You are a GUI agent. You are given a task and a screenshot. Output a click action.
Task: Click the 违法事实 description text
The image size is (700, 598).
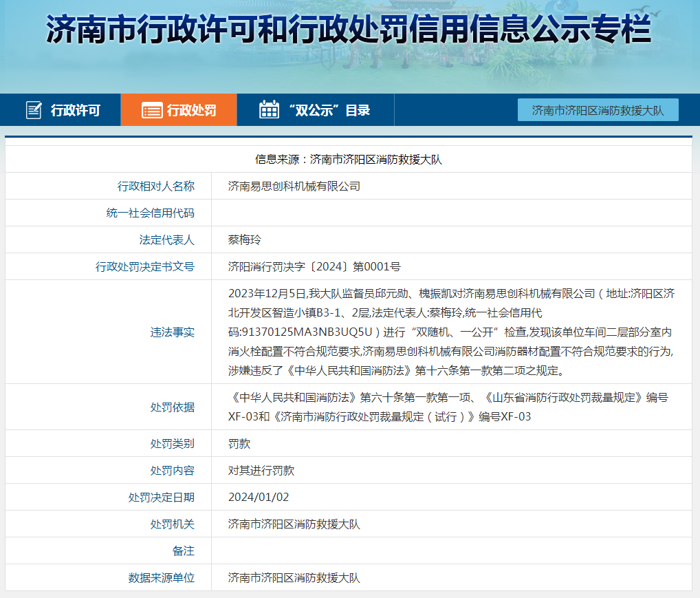coord(451,332)
